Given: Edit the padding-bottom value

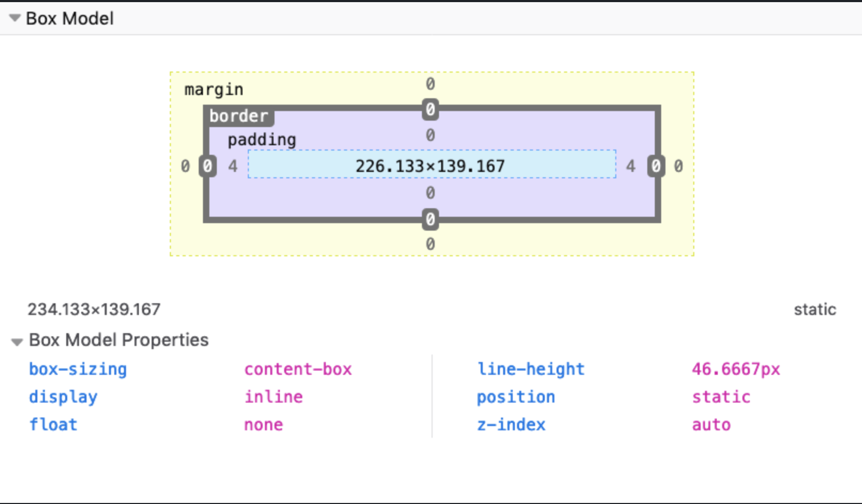Looking at the screenshot, I should (x=430, y=193).
